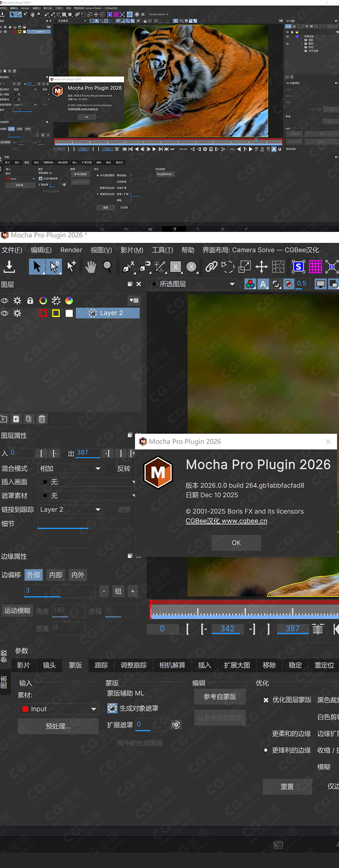Select the X-Spline pen tool
This screenshot has height=868, width=339.
coord(128,267)
